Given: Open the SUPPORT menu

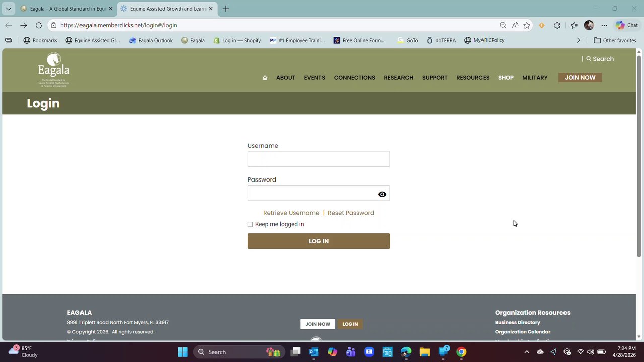Looking at the screenshot, I should (x=435, y=78).
